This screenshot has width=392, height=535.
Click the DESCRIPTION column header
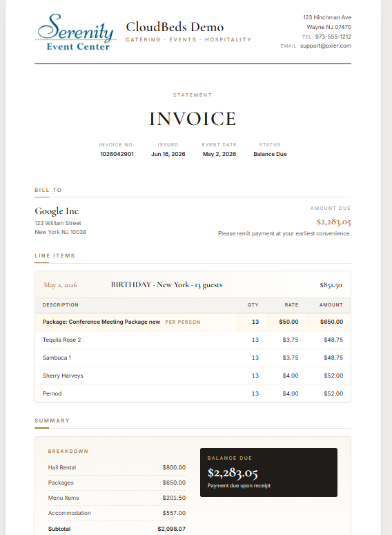pyautogui.click(x=60, y=304)
